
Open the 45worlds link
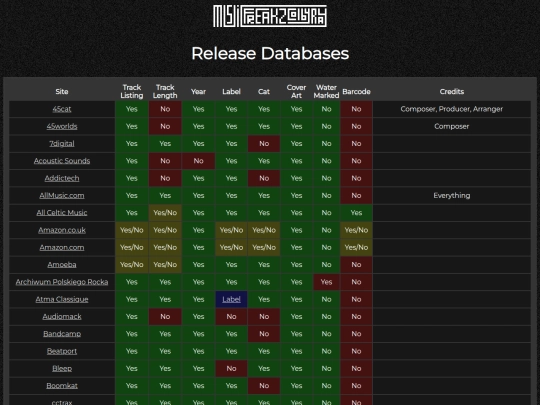click(62, 126)
